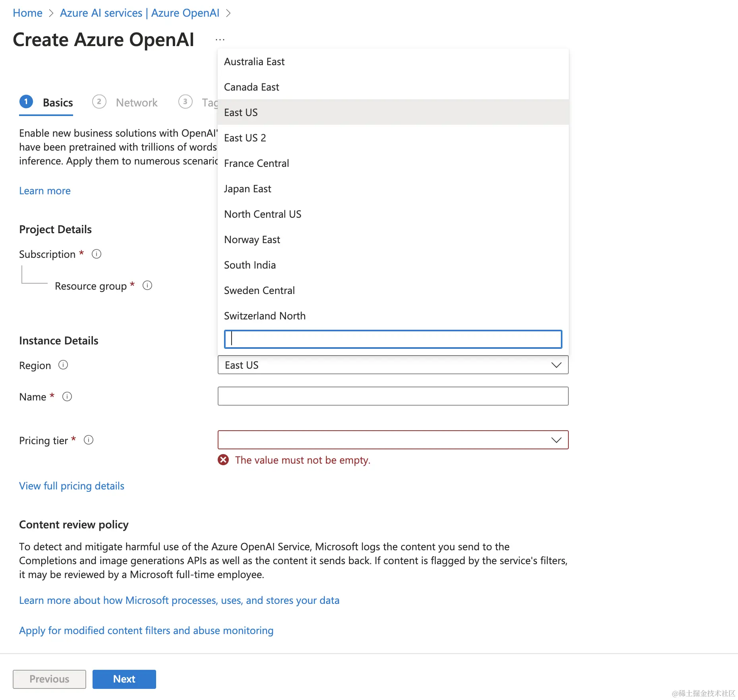Image resolution: width=738 pixels, height=700 pixels.
Task: Expand the Region dropdown showing East US
Action: coord(393,365)
